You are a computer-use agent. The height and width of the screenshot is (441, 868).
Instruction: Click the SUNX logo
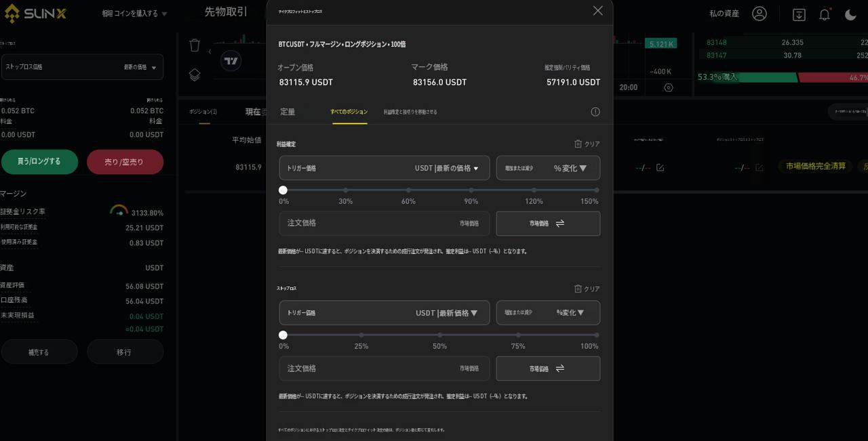click(x=35, y=13)
